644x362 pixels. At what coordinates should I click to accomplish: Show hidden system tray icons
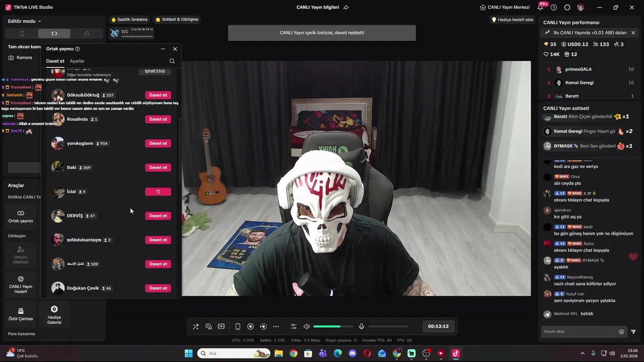click(583, 353)
